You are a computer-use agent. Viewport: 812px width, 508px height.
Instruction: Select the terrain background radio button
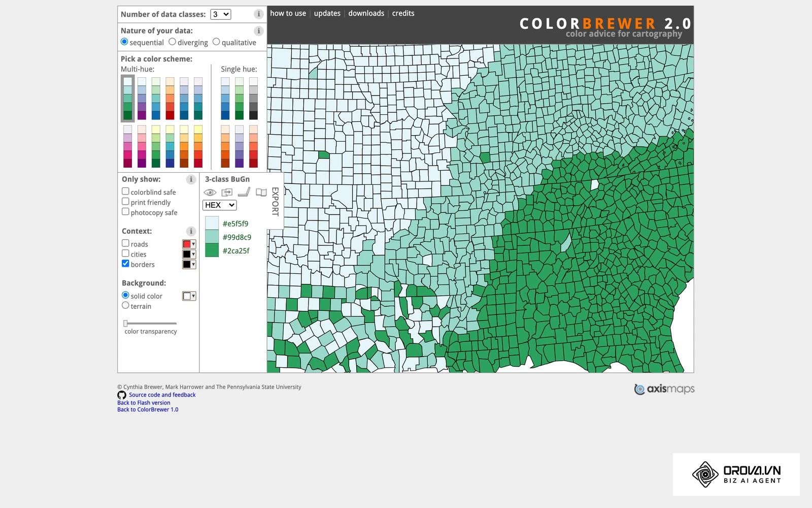coord(125,305)
